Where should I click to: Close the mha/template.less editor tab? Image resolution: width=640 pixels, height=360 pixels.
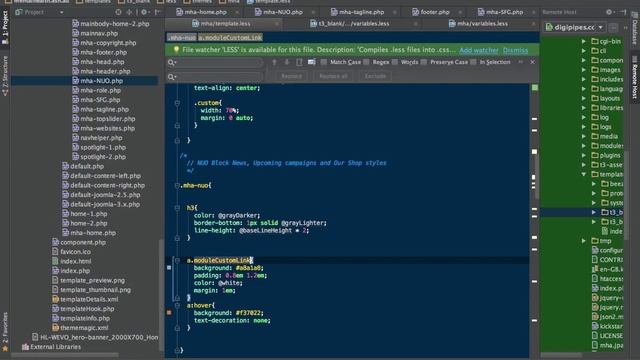(276, 24)
